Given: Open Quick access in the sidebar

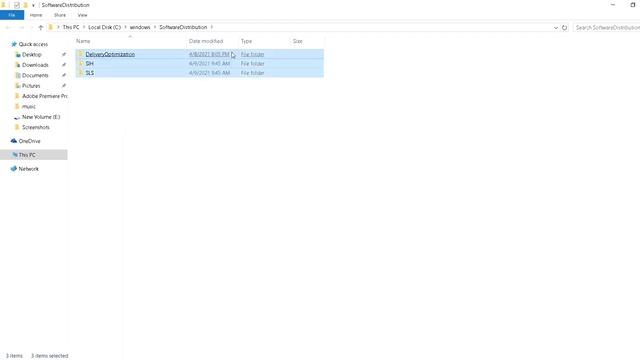Looking at the screenshot, I should pos(33,44).
